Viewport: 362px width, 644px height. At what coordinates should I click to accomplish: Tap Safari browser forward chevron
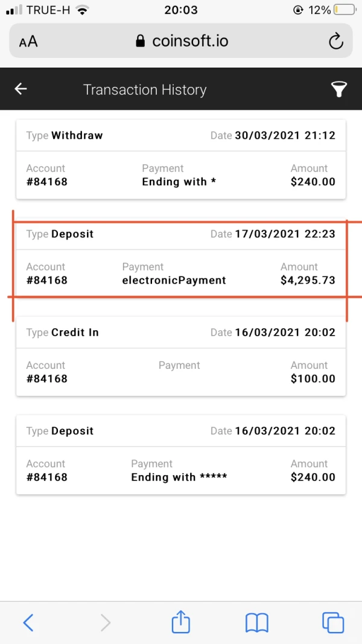105,622
